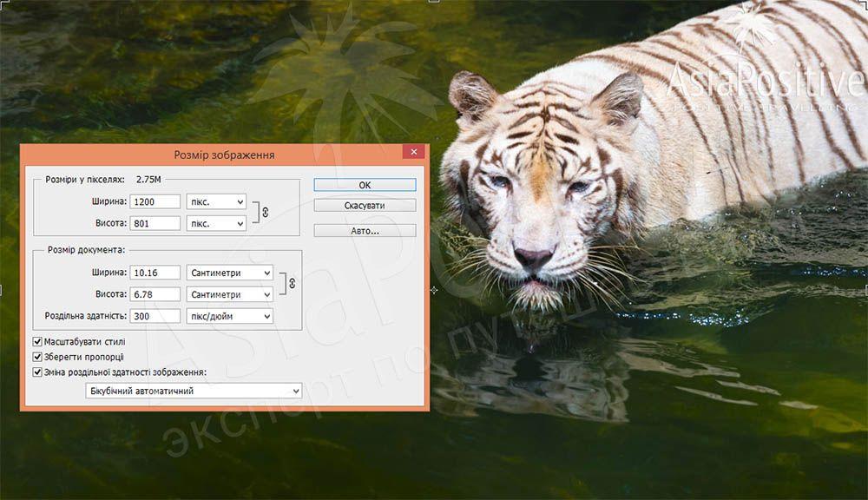868x500 pixels.
Task: Click the resolution field showing 300
Action: [155, 316]
